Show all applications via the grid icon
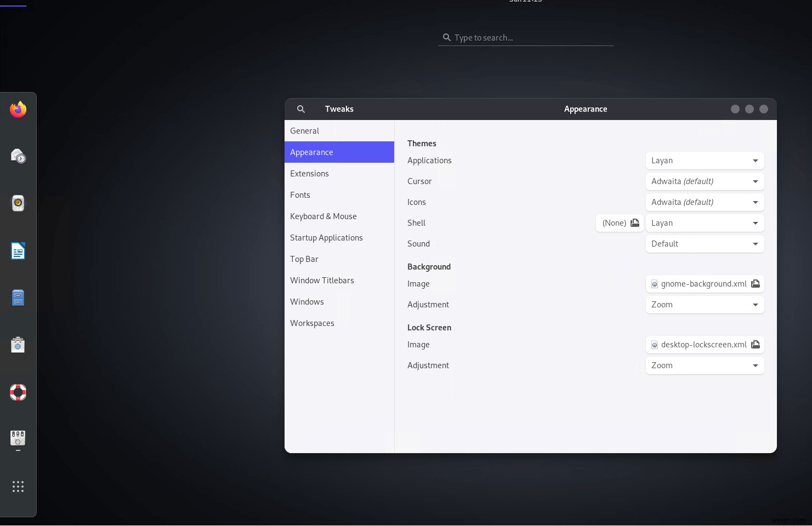The image size is (812, 526). click(18, 487)
